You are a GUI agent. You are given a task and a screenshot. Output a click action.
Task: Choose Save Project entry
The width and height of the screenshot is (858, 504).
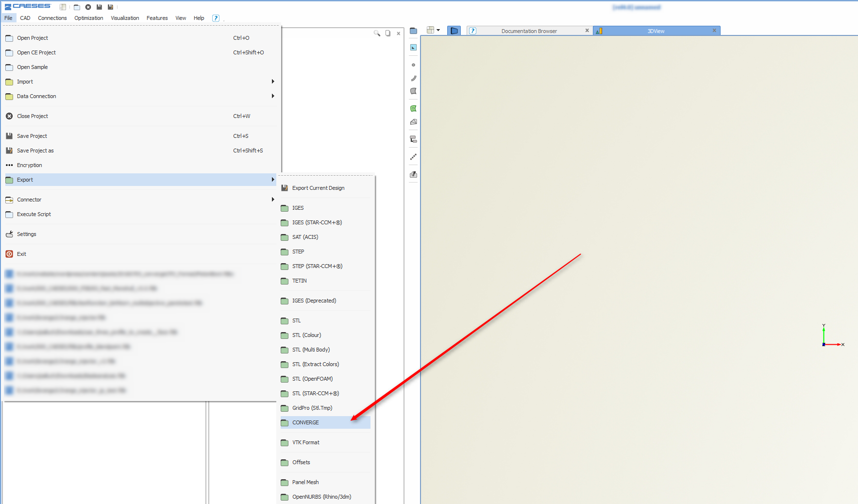point(140,136)
